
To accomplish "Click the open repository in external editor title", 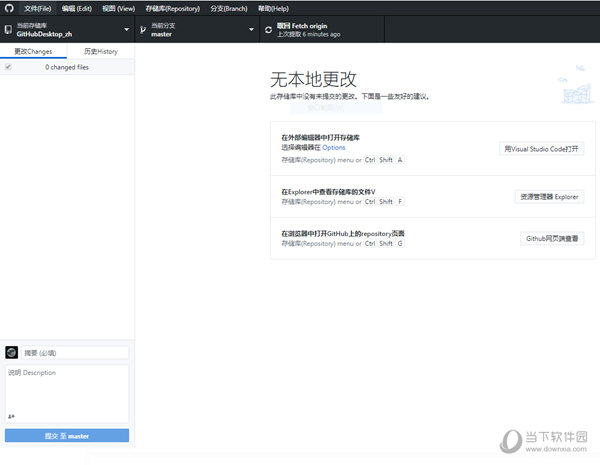I will point(321,137).
